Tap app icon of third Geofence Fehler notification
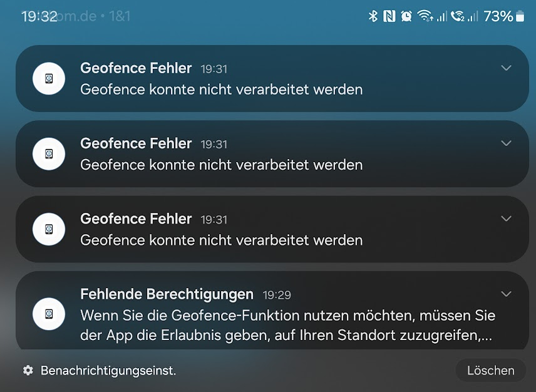This screenshot has height=392, width=536. point(49,229)
